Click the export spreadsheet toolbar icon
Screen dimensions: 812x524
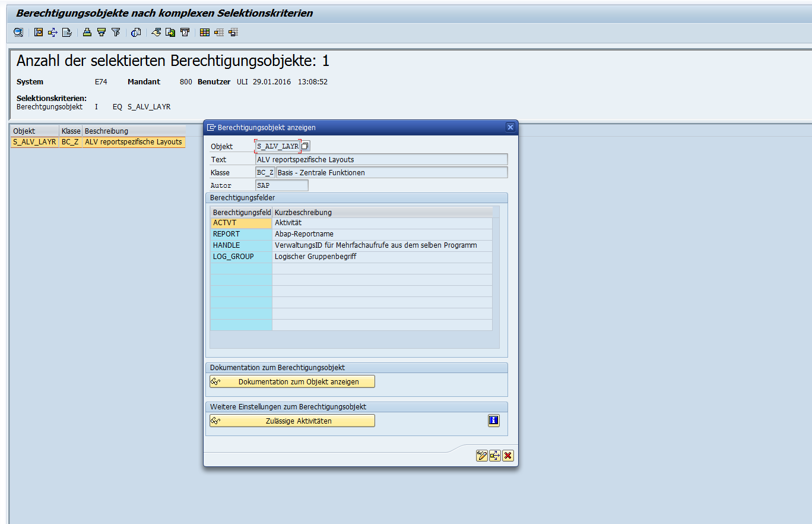pos(170,33)
